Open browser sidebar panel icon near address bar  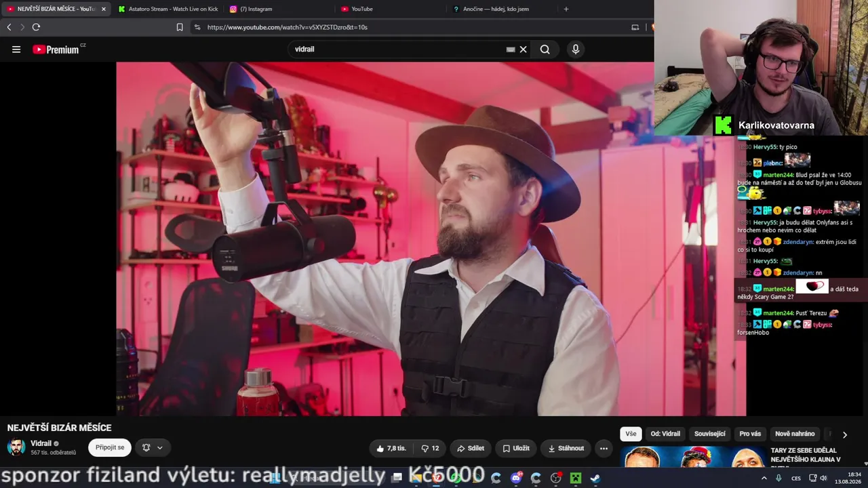(635, 27)
